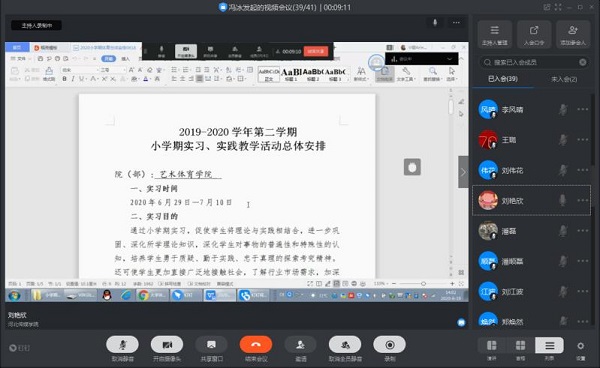The image size is (600, 368).
Task: Select the 列表 list layout view
Action: coord(549,345)
